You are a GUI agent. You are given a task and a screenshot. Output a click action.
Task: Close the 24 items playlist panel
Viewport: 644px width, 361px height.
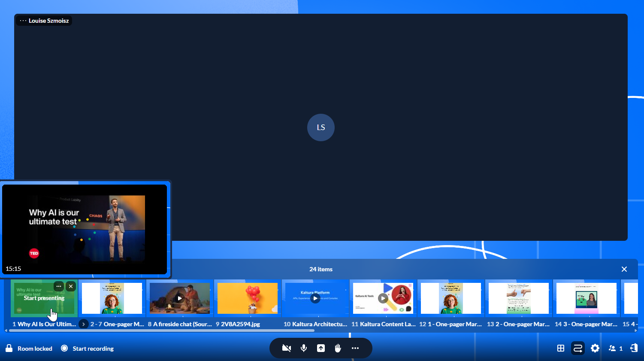coord(624,269)
